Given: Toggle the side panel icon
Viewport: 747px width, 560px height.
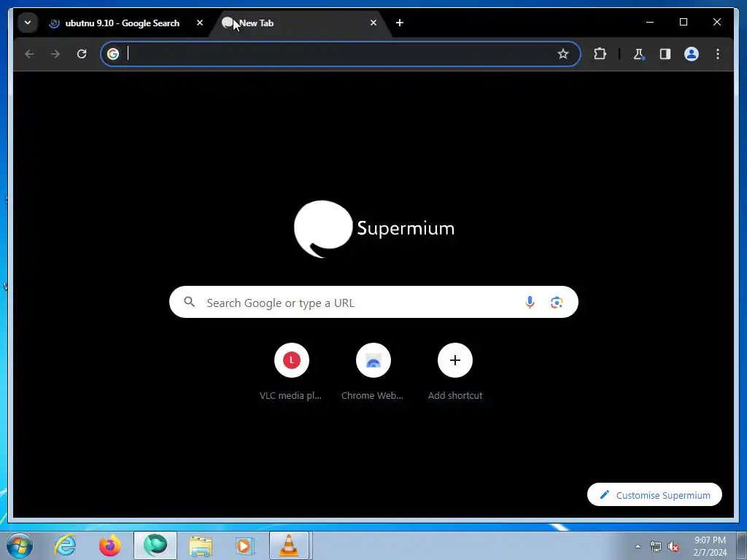Looking at the screenshot, I should pyautogui.click(x=665, y=54).
